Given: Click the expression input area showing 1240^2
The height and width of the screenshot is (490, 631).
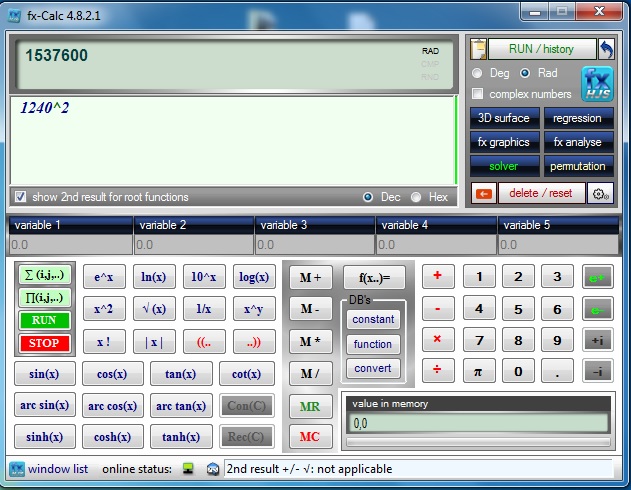Looking at the screenshot, I should tap(233, 140).
